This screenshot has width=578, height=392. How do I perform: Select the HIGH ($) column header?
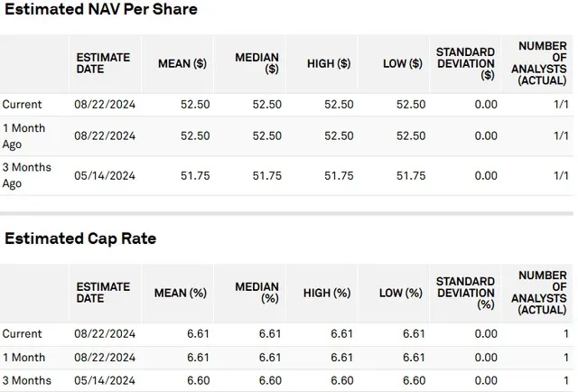tap(328, 64)
